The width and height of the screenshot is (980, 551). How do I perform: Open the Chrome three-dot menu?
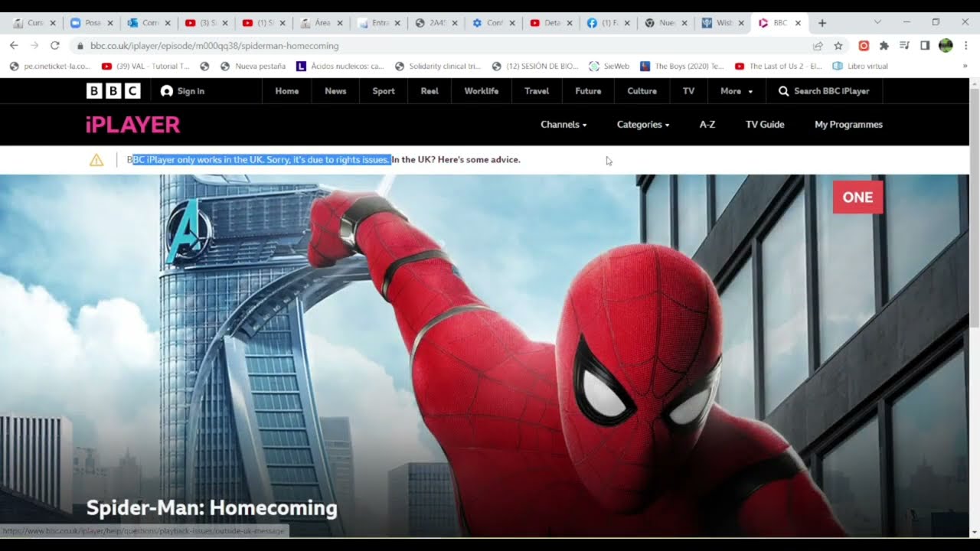(966, 46)
